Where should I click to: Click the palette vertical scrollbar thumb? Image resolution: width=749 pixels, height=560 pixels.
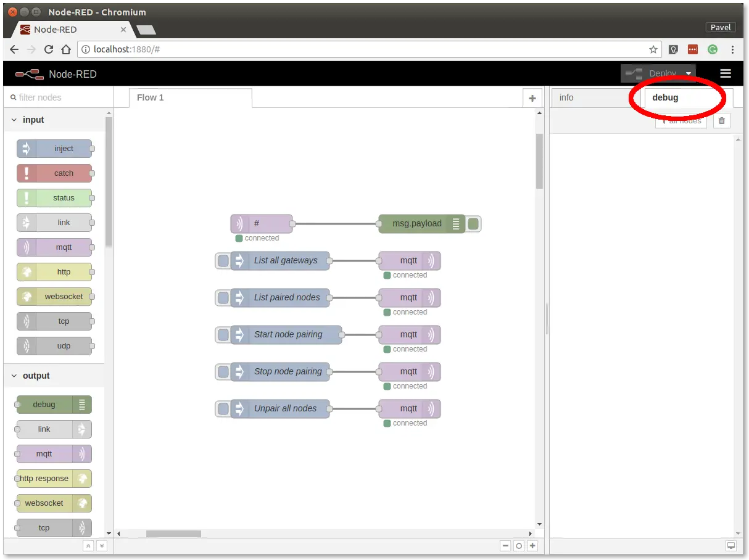pyautogui.click(x=109, y=181)
